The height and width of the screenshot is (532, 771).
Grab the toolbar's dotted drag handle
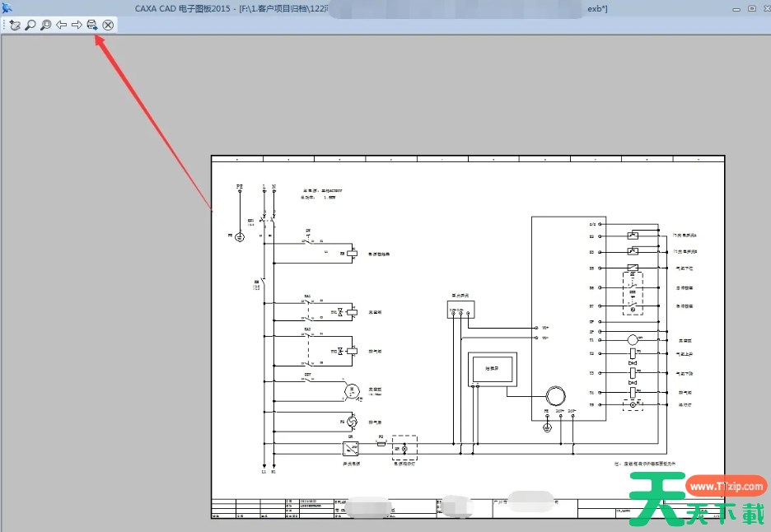(3, 25)
